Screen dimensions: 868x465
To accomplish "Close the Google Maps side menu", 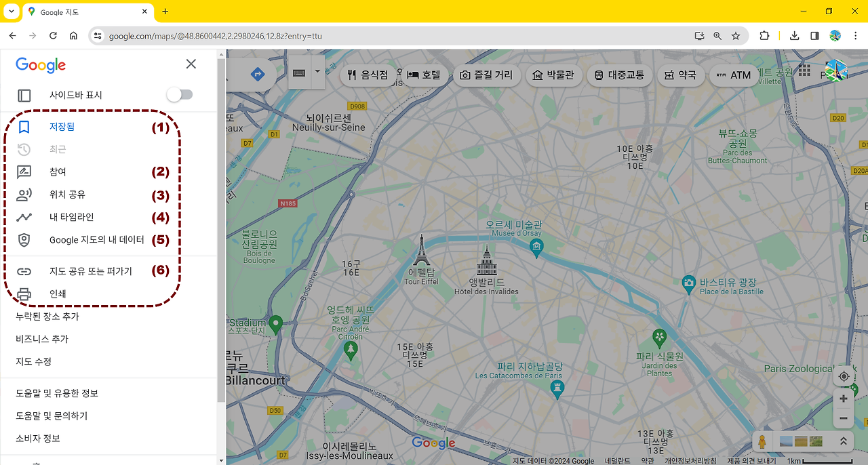I will 191,64.
